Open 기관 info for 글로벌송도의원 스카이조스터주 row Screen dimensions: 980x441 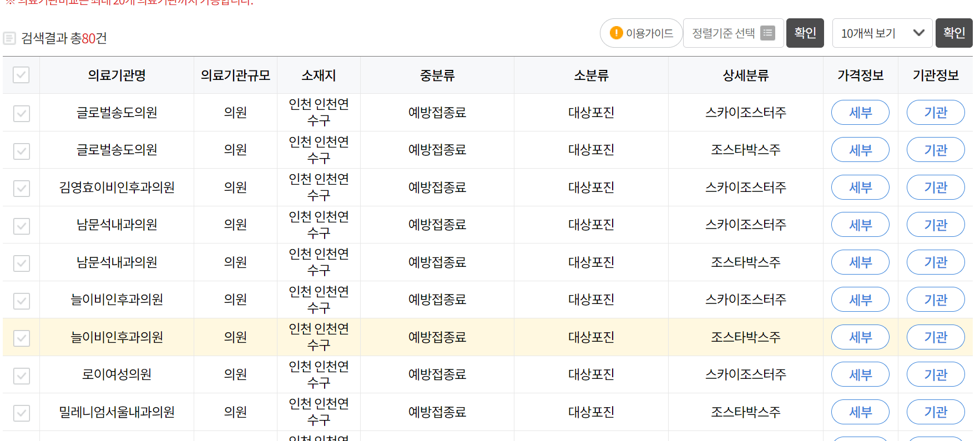pos(936,113)
